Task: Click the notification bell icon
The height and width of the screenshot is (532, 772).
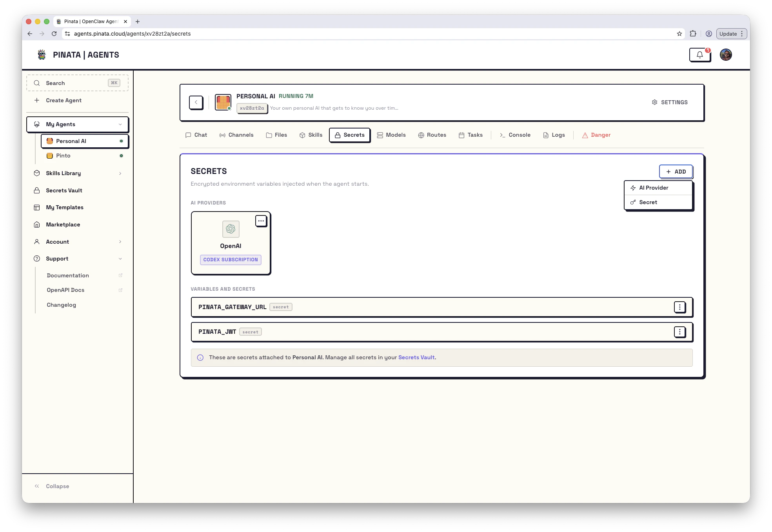Action: (x=699, y=55)
